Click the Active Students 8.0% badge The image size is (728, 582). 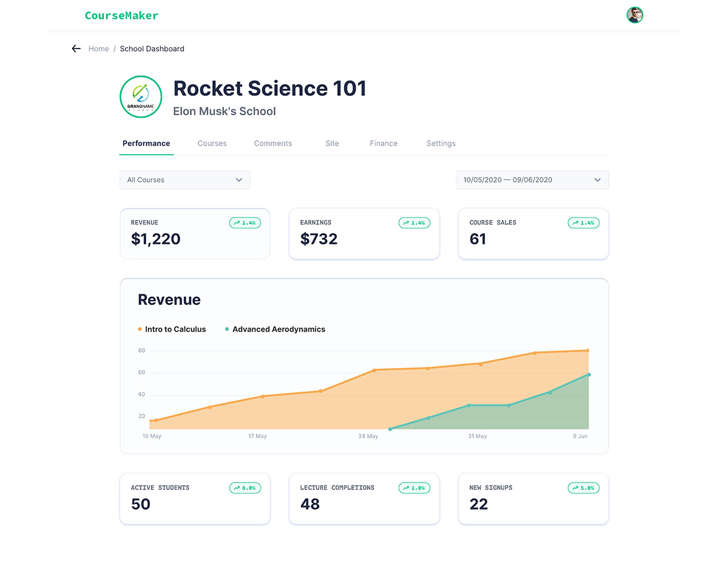pos(245,488)
